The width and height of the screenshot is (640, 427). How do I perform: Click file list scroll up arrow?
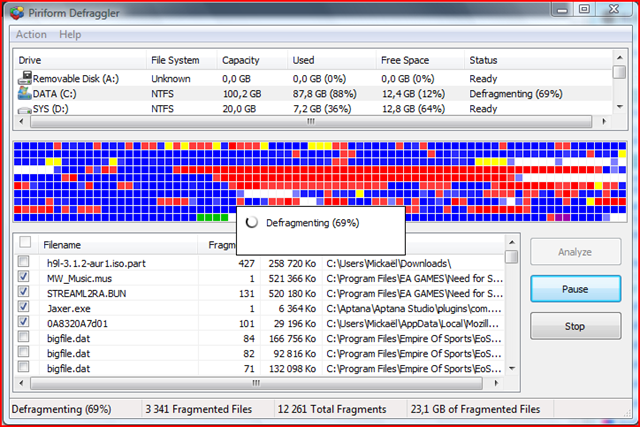[512, 242]
